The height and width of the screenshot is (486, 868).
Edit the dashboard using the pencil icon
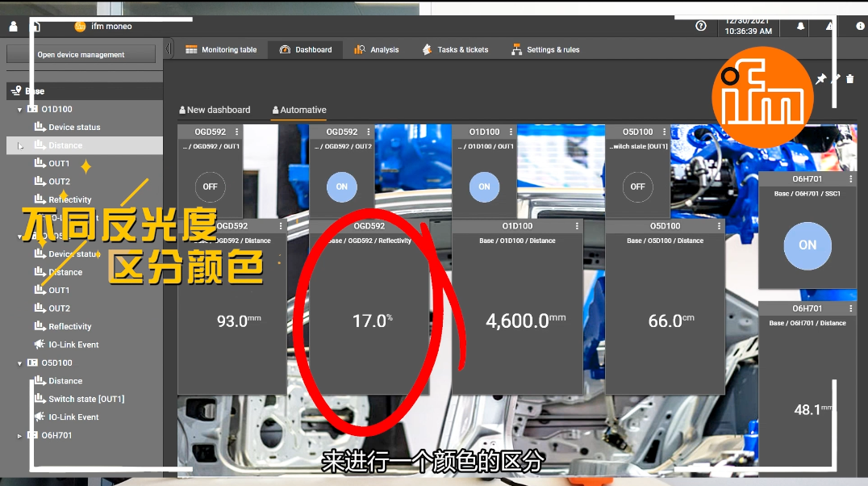[x=836, y=79]
